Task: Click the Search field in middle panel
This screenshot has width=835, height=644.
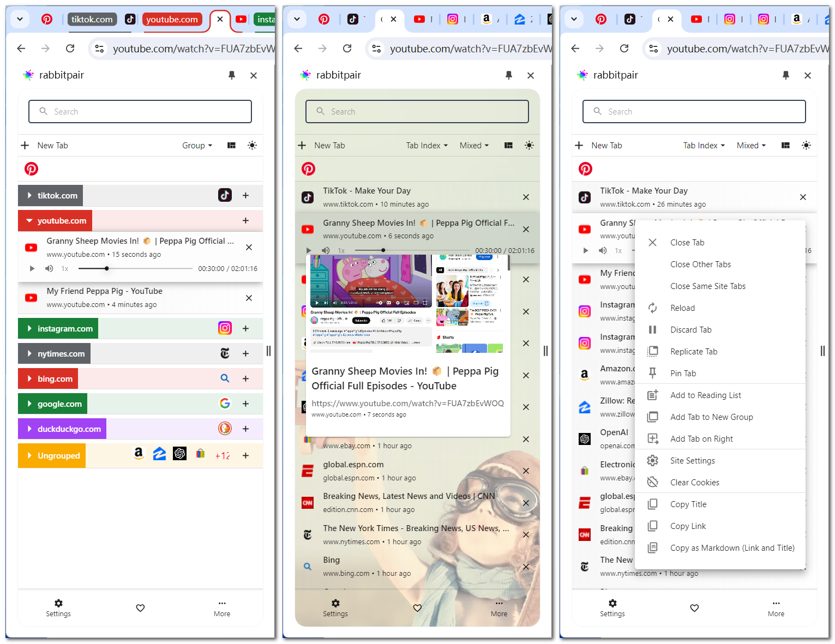Action: tap(417, 111)
